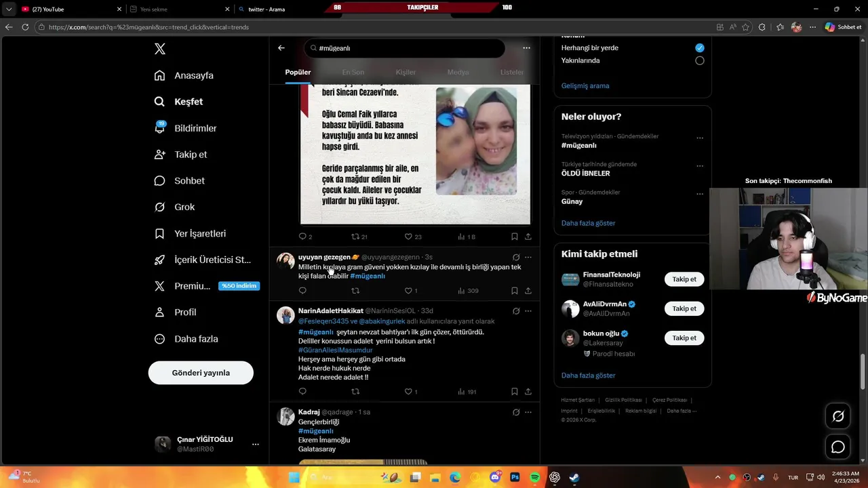Open Discord from the taskbar
Screen dimensions: 868x488
[x=495, y=477]
